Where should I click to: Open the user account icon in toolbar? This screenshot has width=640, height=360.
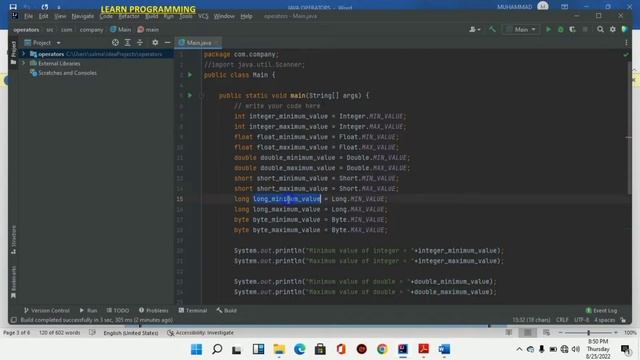coord(474,29)
